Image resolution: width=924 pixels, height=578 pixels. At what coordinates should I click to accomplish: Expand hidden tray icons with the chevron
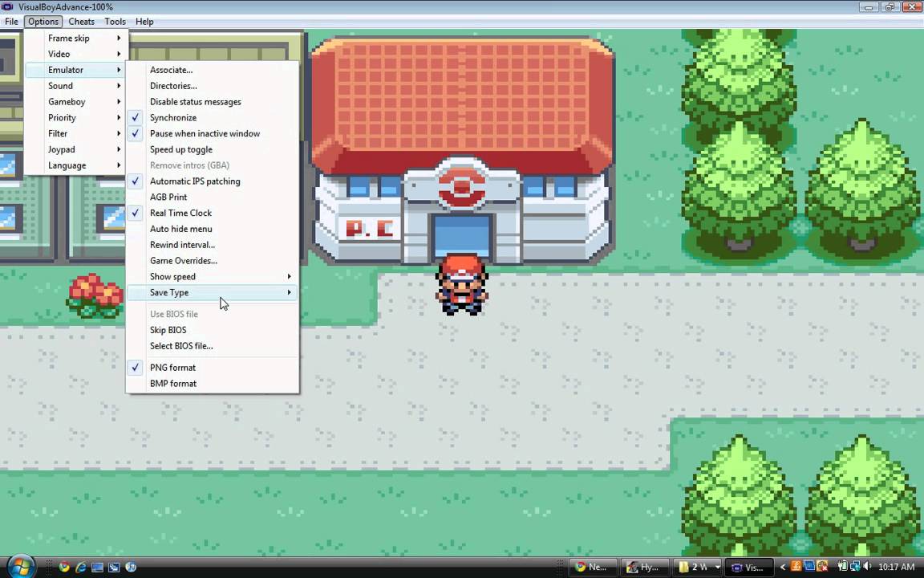pyautogui.click(x=783, y=568)
